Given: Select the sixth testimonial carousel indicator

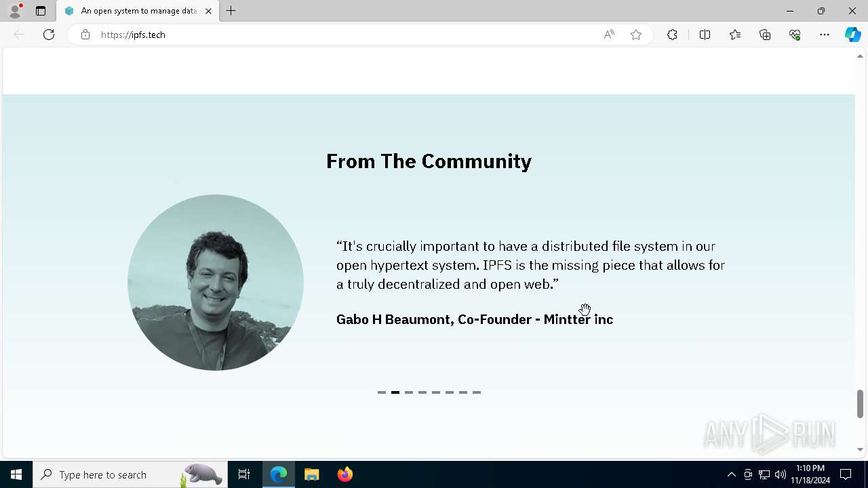Looking at the screenshot, I should tap(450, 392).
